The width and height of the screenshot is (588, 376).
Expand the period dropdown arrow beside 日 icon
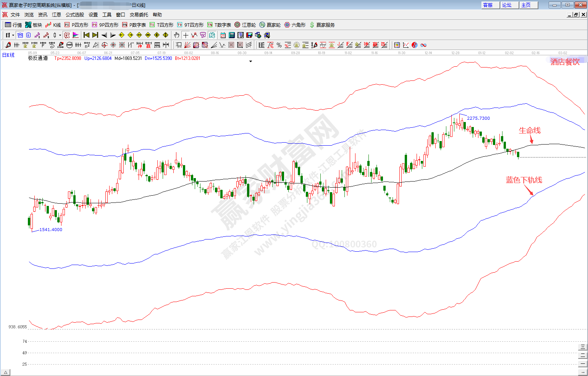click(x=13, y=35)
